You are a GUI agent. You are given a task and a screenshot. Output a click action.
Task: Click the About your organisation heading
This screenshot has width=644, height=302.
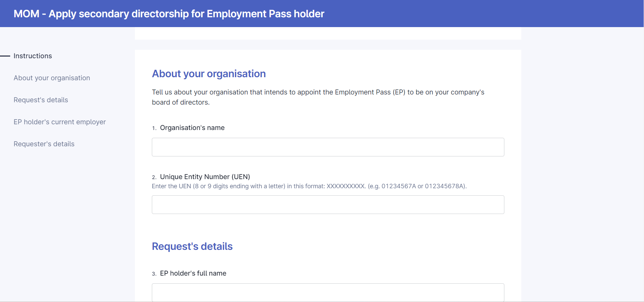point(209,74)
